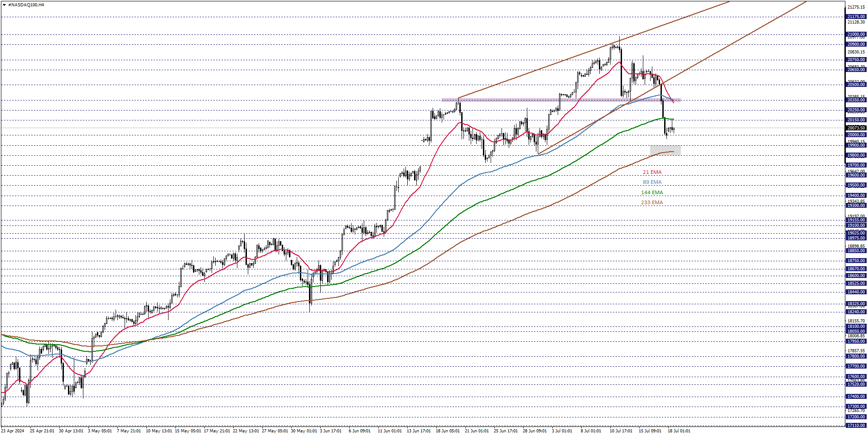Screen dimensions: 868x436
Task: Click the 19500.00 price level label
Action: 856,185
